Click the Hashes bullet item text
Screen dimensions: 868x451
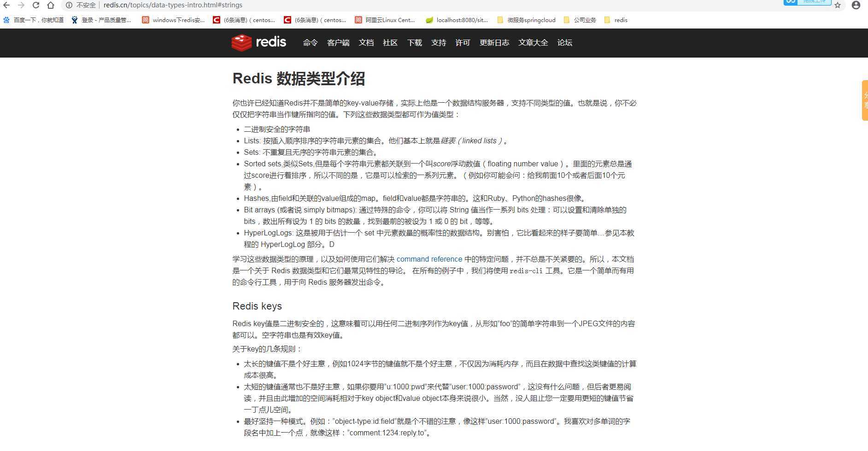tap(416, 198)
